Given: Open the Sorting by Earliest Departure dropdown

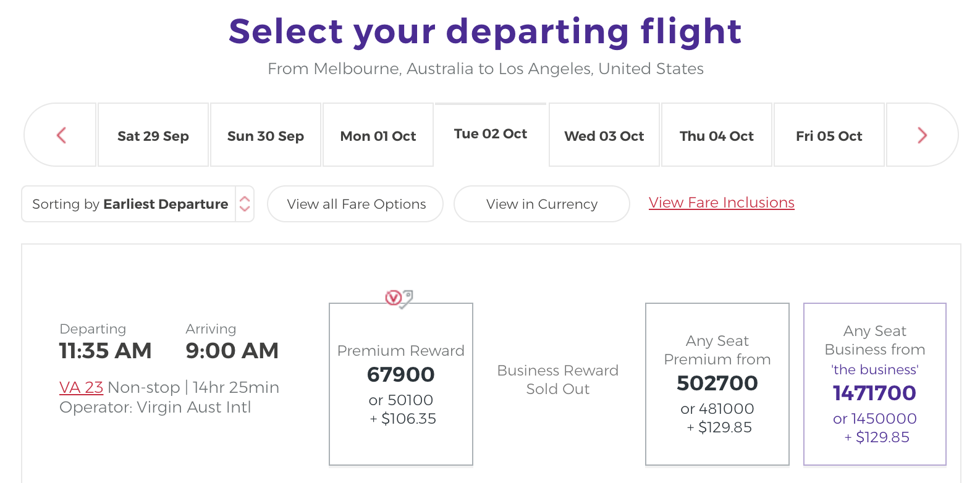Looking at the screenshot, I should [x=138, y=204].
